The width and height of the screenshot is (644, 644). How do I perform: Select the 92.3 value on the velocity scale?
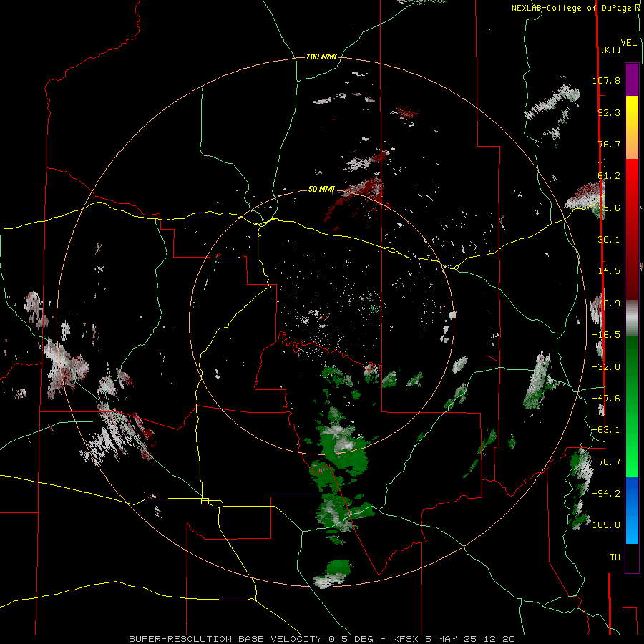609,112
